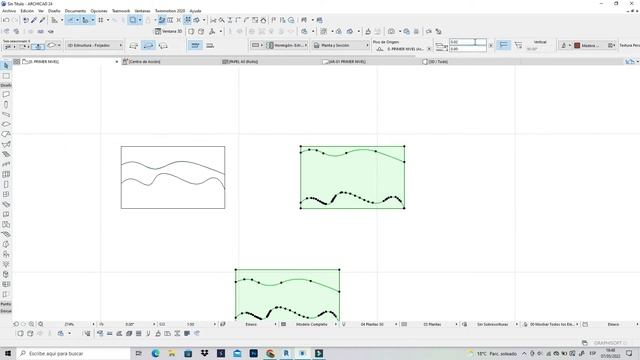Viewport: 640px width, 360px height.
Task: Open Microsoft Edge from taskbar
Action: point(156,353)
